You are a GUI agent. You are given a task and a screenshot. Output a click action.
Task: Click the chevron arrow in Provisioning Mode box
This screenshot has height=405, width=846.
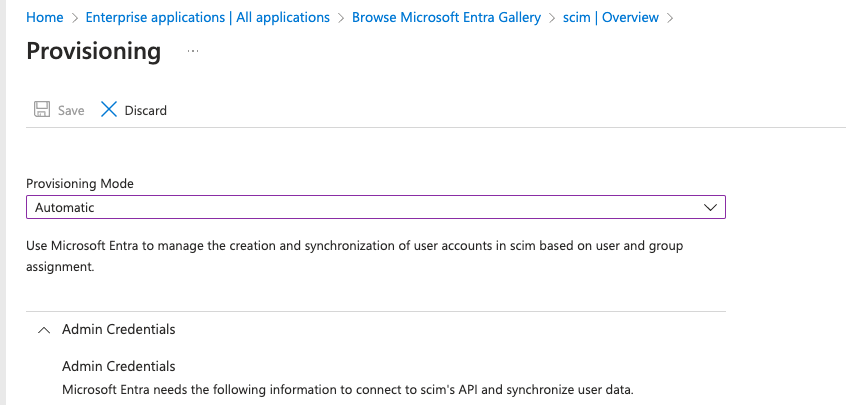click(x=711, y=207)
